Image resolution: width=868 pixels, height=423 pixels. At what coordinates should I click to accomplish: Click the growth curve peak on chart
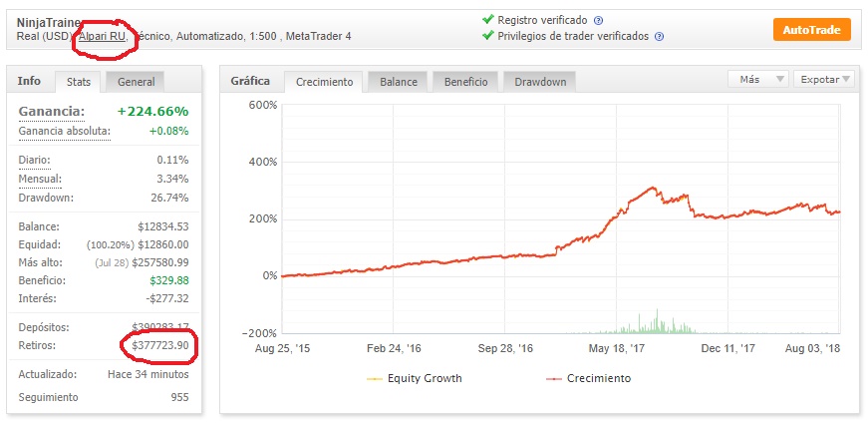[x=655, y=188]
